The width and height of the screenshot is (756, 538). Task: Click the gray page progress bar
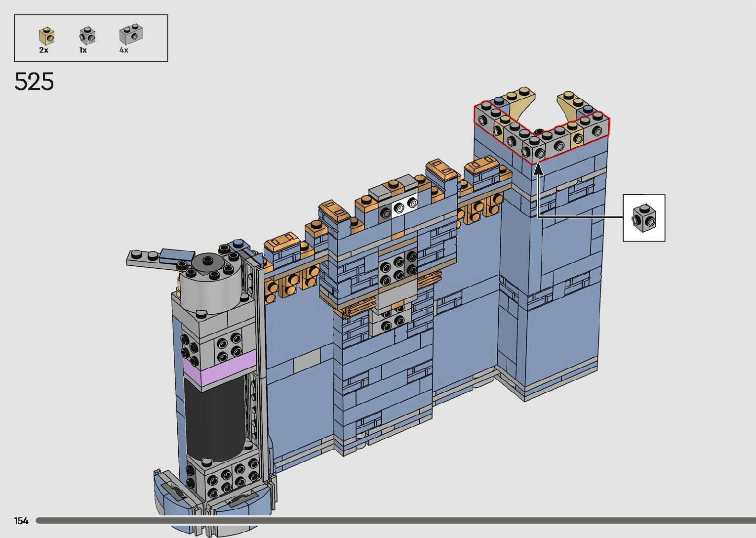pos(395,521)
